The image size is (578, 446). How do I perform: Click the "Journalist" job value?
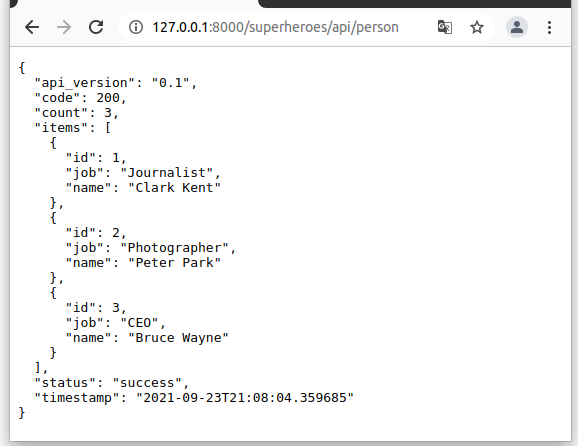click(167, 173)
